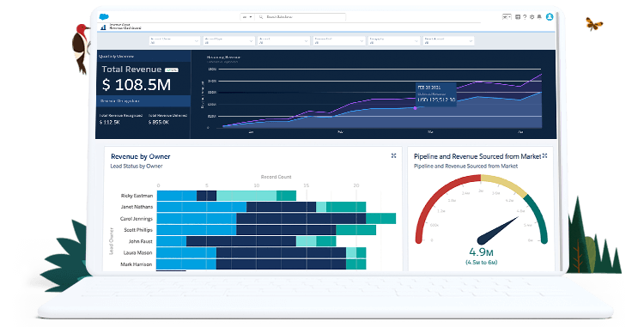Click Carol Jennings' teal bar segment
This screenshot has height=327, width=644.
[x=380, y=219]
